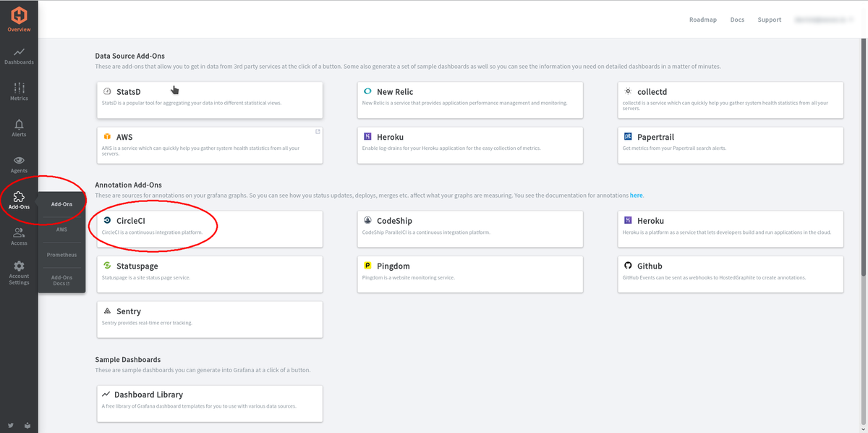Select the Statuspage add-on card
Viewport: 868px width, 433px height.
(210, 274)
